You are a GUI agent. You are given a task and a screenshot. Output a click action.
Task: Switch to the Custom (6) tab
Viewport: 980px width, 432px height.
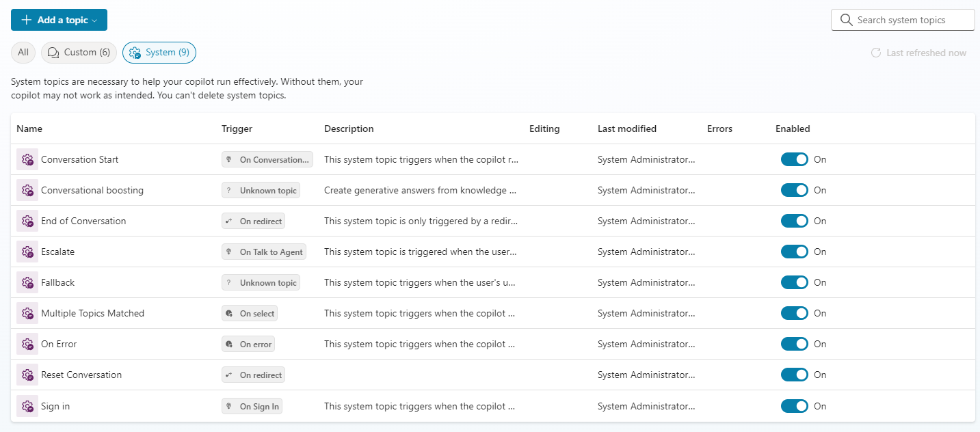pos(79,53)
